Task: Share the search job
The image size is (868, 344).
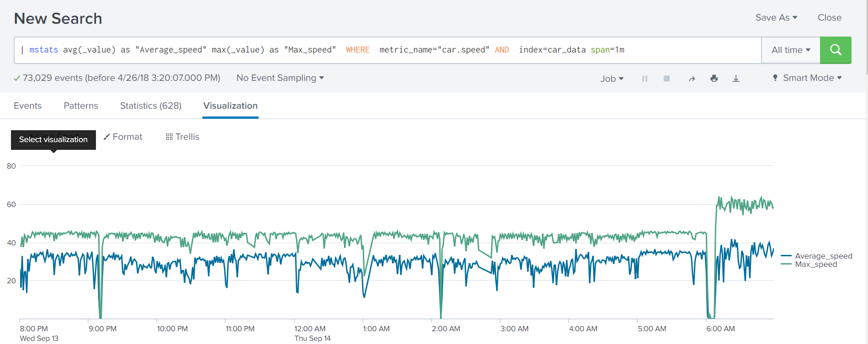Action: 692,79
